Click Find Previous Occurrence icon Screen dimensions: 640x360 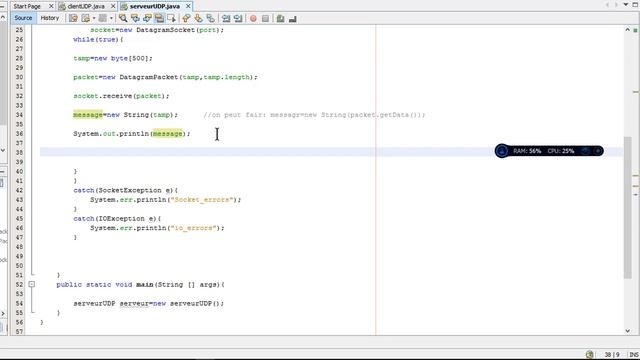[x=135, y=18]
